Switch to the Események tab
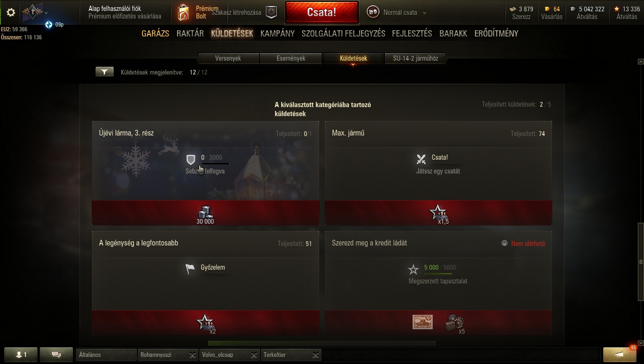This screenshot has height=364, width=644. [x=291, y=58]
